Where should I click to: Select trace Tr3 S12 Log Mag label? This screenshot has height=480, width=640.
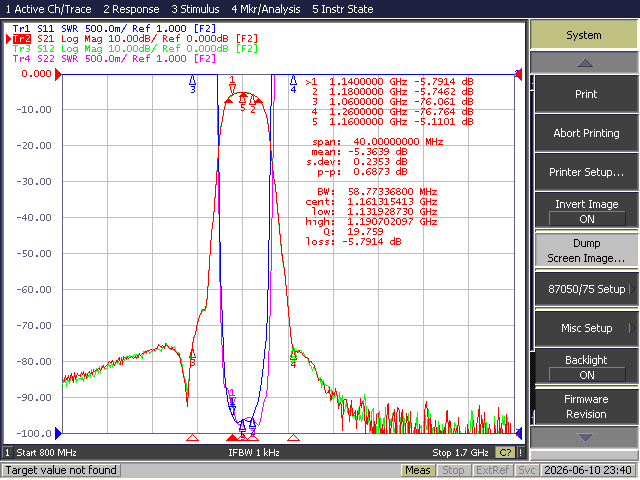click(135, 49)
